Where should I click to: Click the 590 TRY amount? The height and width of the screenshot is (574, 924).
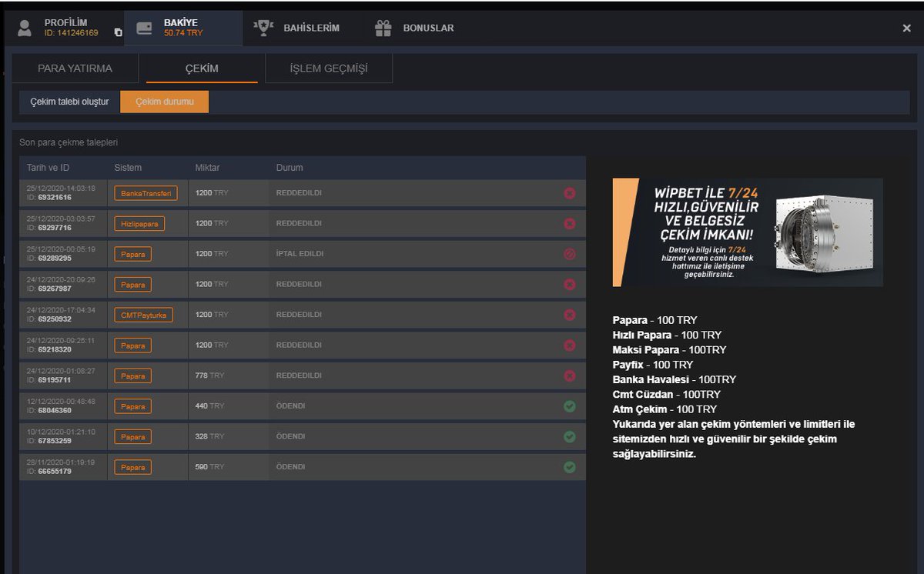coord(209,467)
